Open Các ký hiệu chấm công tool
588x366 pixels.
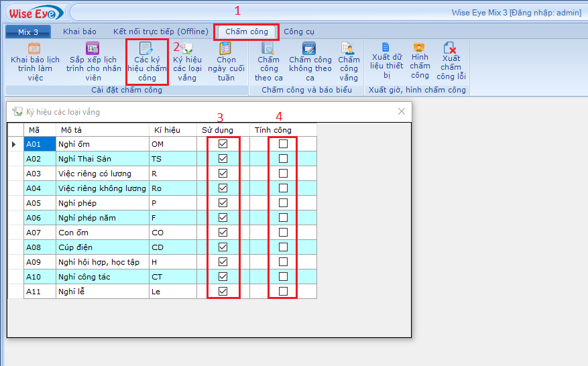[x=146, y=49]
